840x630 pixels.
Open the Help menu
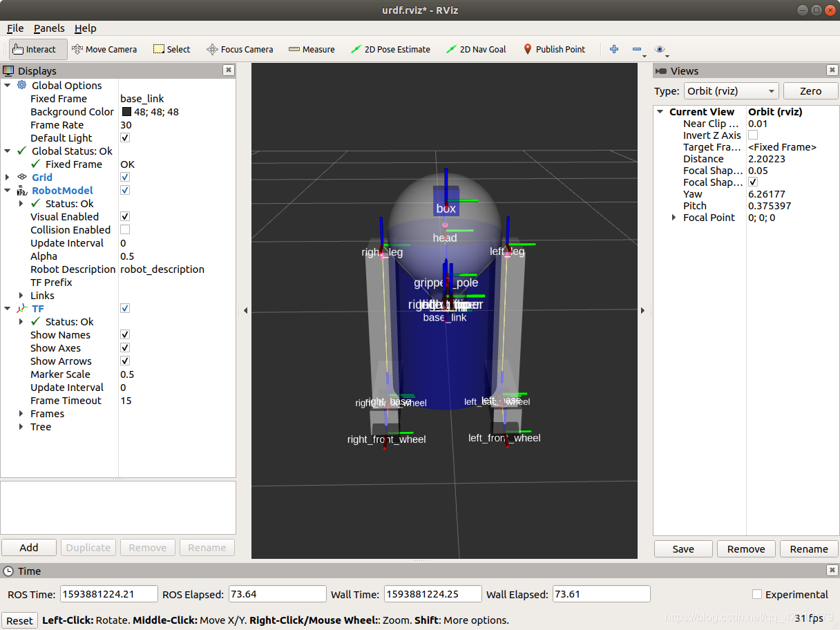(x=86, y=28)
